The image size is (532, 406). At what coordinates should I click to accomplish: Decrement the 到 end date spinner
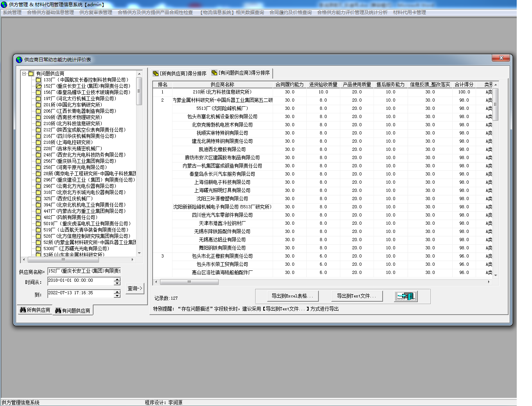click(x=117, y=295)
